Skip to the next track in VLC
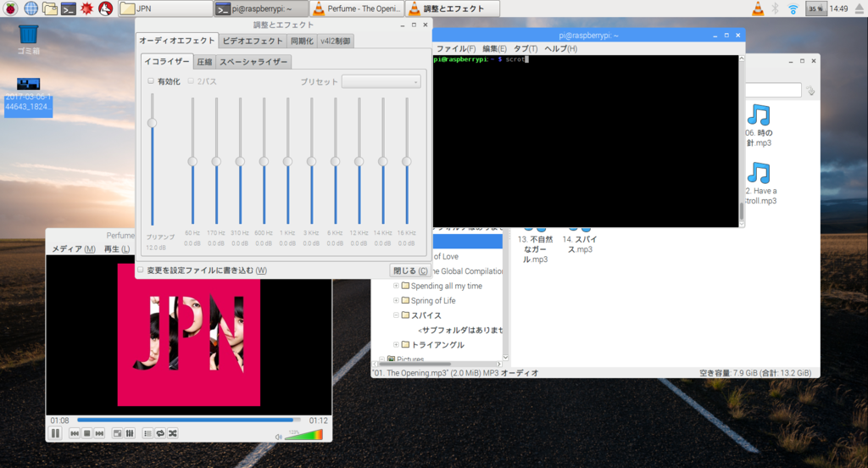The image size is (868, 468). coord(100,433)
